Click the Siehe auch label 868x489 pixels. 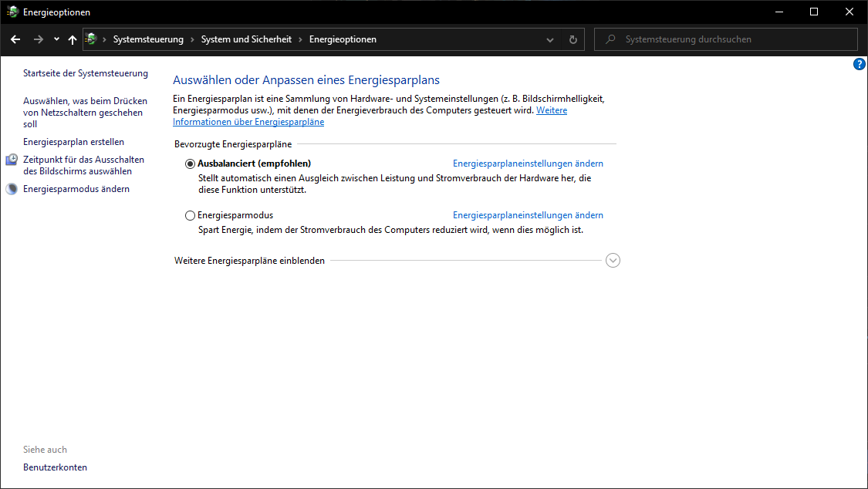pos(45,450)
